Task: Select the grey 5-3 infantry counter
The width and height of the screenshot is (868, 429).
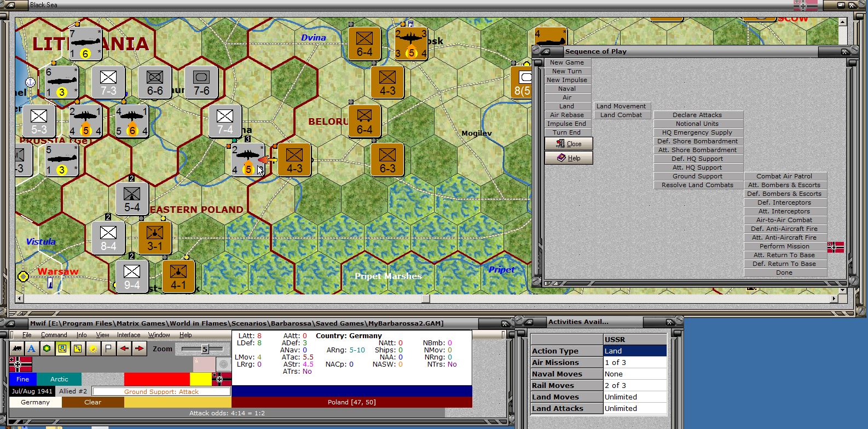Action: (38, 121)
